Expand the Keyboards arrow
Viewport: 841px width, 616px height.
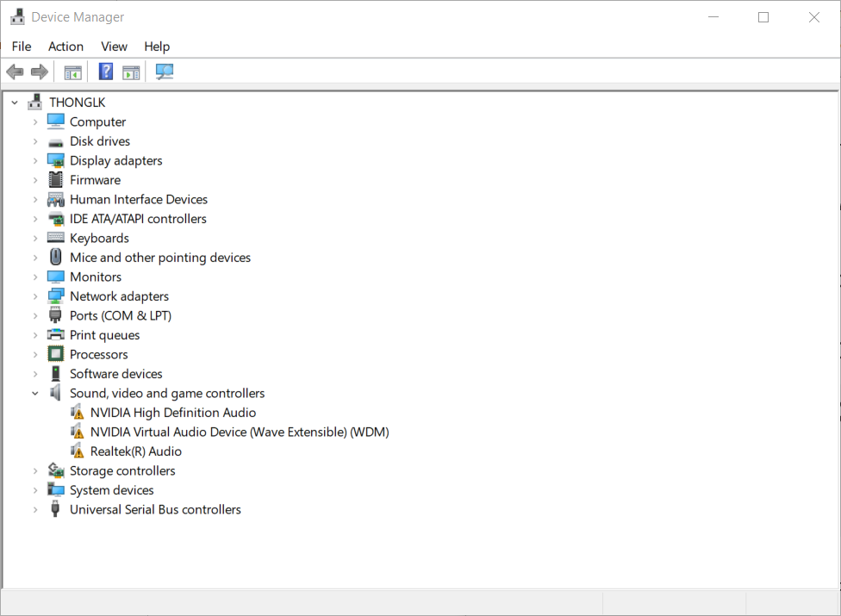(35, 238)
